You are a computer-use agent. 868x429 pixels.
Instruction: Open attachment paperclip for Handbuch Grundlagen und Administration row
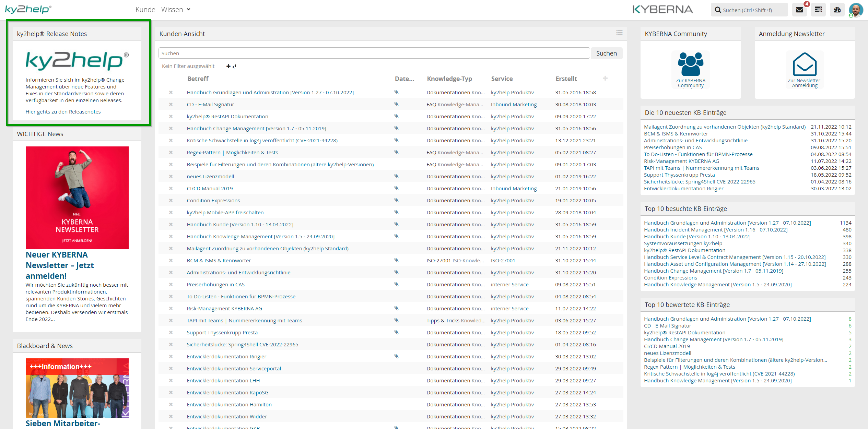[396, 92]
